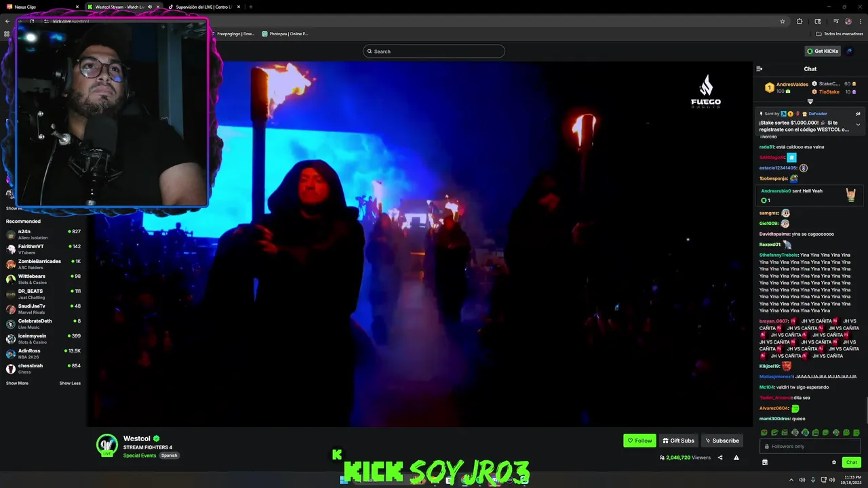Collapse the chat panel with arrow icon
Screen dimensions: 868x488
click(x=759, y=68)
